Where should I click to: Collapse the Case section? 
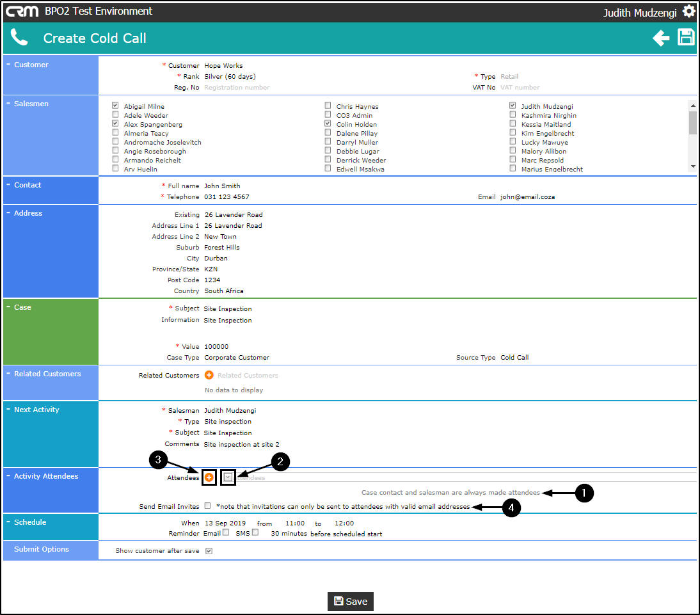pos(8,307)
